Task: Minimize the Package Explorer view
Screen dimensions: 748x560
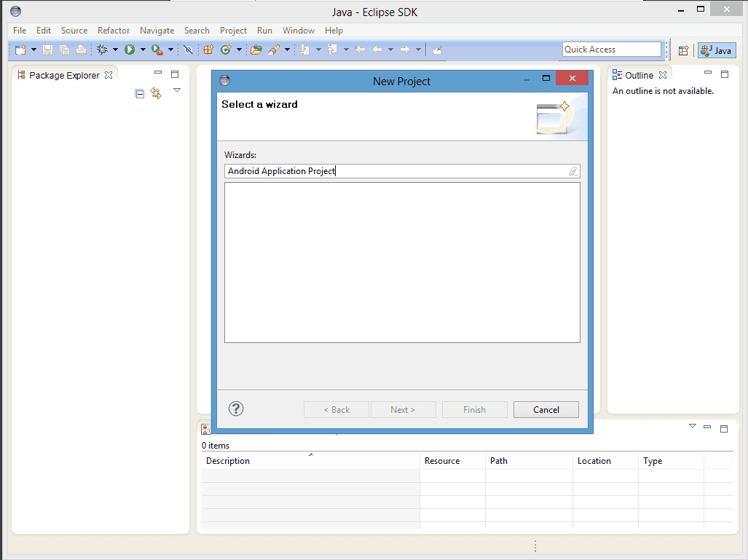Action: point(158,73)
